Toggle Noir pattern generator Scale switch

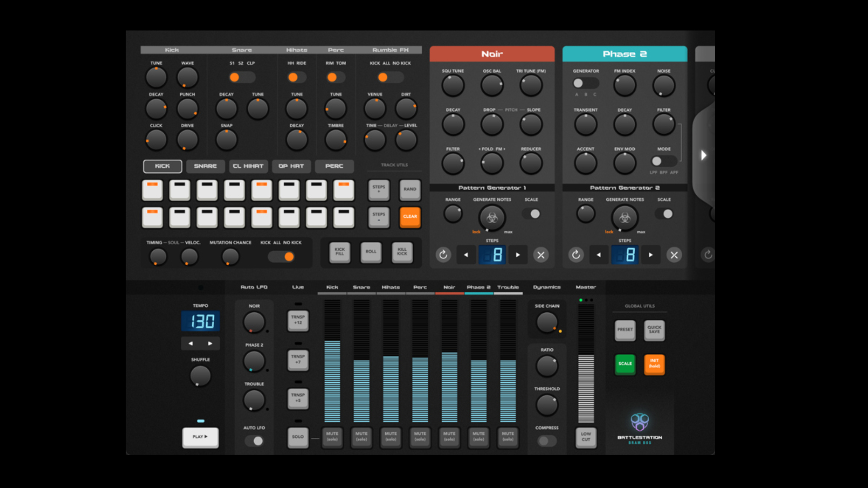pos(532,214)
